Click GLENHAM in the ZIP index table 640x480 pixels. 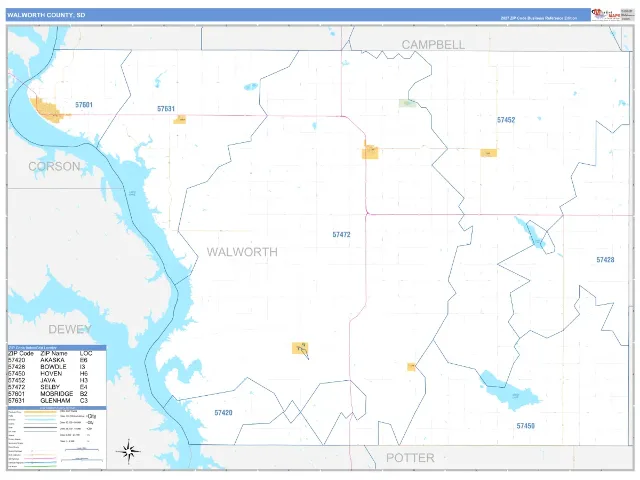click(x=55, y=400)
